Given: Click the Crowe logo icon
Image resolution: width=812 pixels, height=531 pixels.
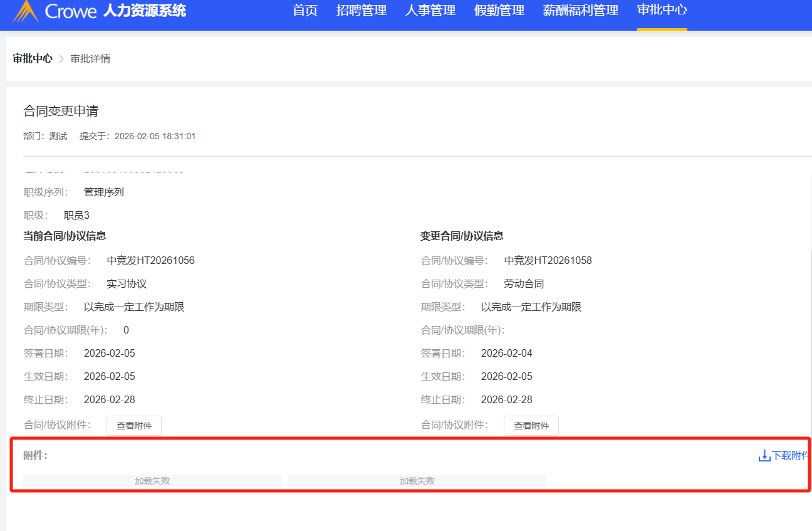Looking at the screenshot, I should point(25,11).
